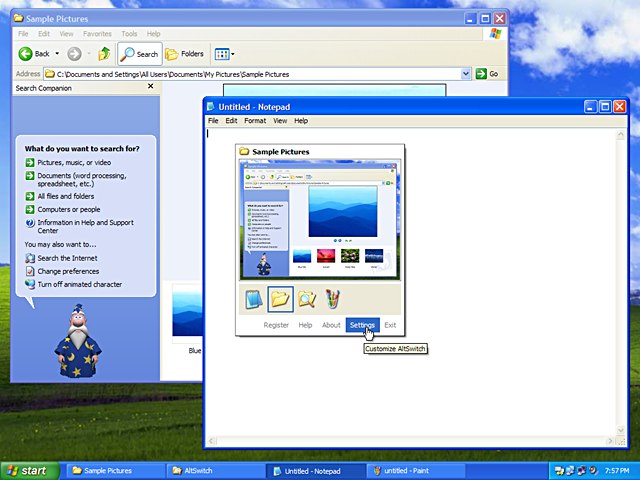Open the Back button history dropdown arrow
The height and width of the screenshot is (480, 640).
pyautogui.click(x=57, y=54)
